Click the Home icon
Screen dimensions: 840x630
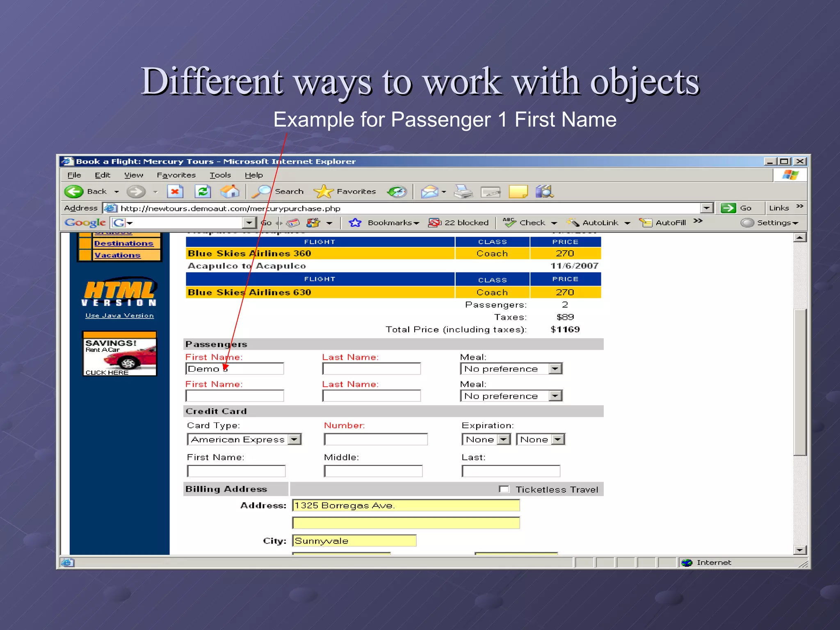click(230, 191)
